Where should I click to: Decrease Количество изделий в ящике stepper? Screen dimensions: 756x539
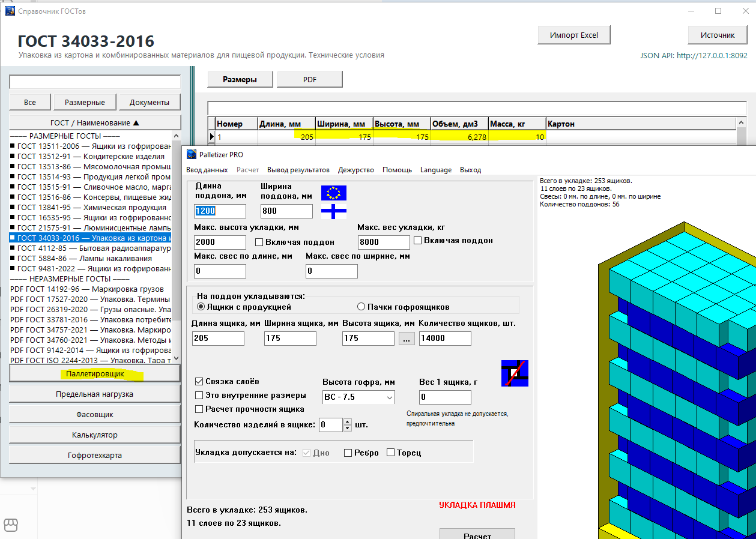coord(347,429)
